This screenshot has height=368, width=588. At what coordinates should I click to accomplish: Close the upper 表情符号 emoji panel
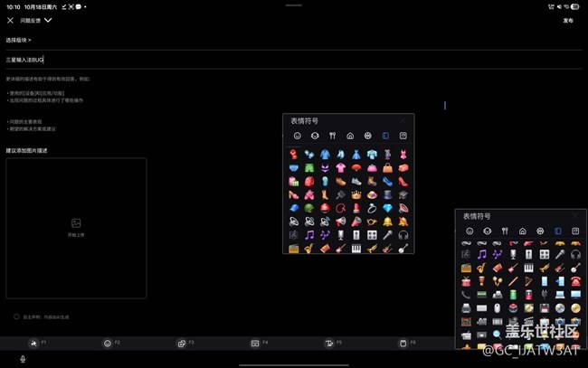point(403,120)
